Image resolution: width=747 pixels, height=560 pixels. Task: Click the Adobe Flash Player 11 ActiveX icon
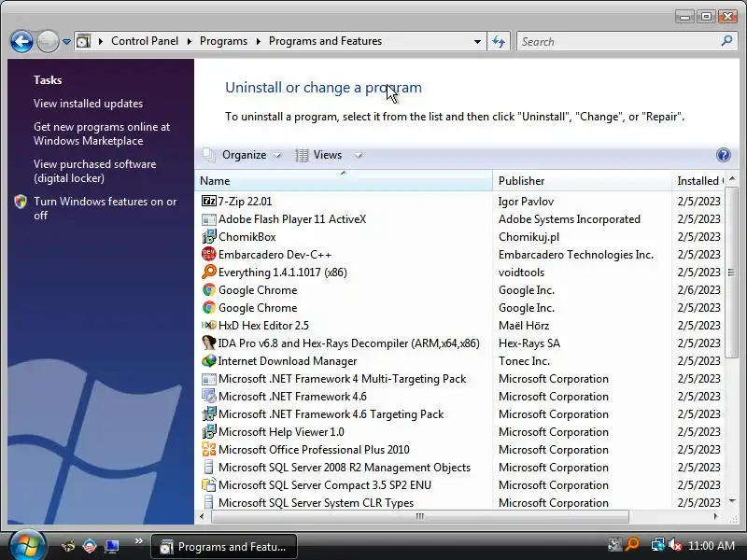pos(208,219)
